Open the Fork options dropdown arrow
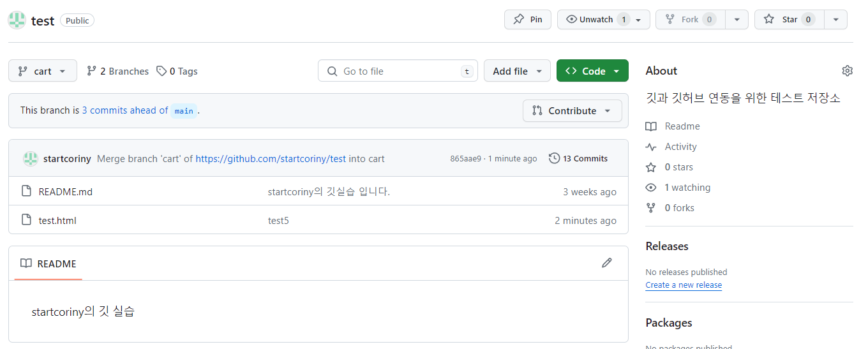The height and width of the screenshot is (349, 868). (x=737, y=19)
